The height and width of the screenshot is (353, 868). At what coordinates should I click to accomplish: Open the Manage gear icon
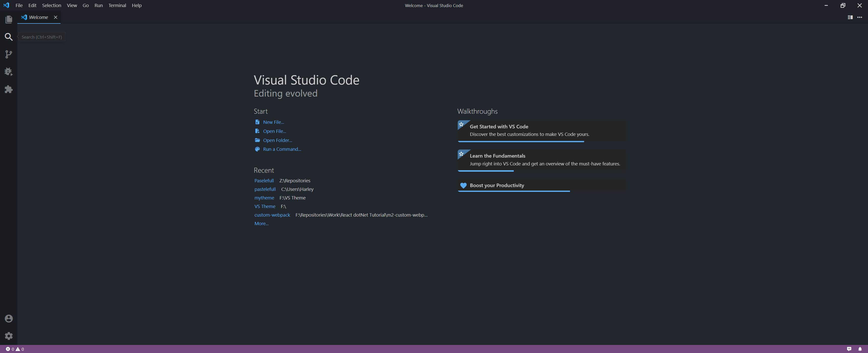(9, 336)
